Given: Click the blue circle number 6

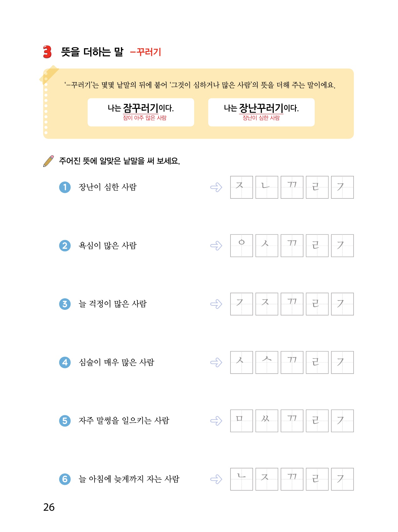Looking at the screenshot, I should point(65,479).
